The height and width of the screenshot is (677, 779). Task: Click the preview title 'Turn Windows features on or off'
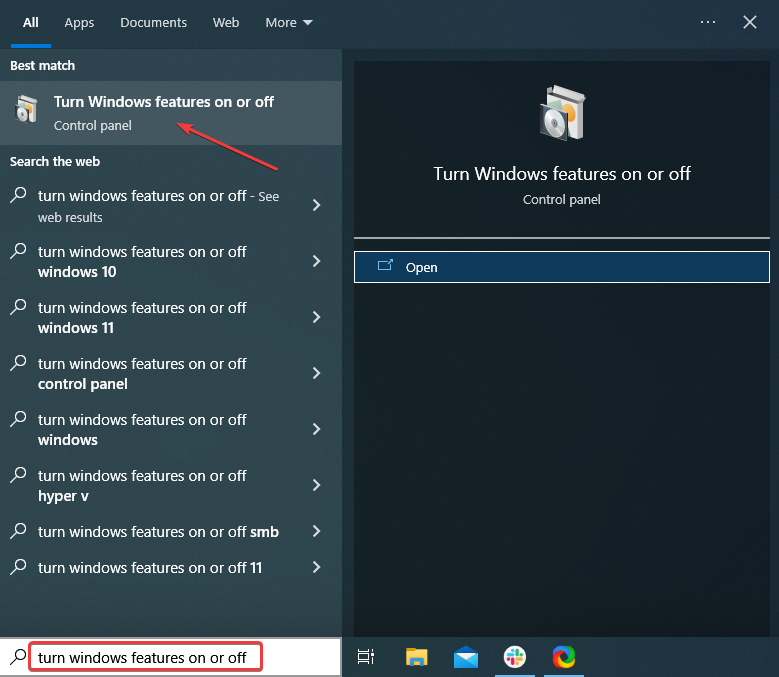tap(562, 174)
